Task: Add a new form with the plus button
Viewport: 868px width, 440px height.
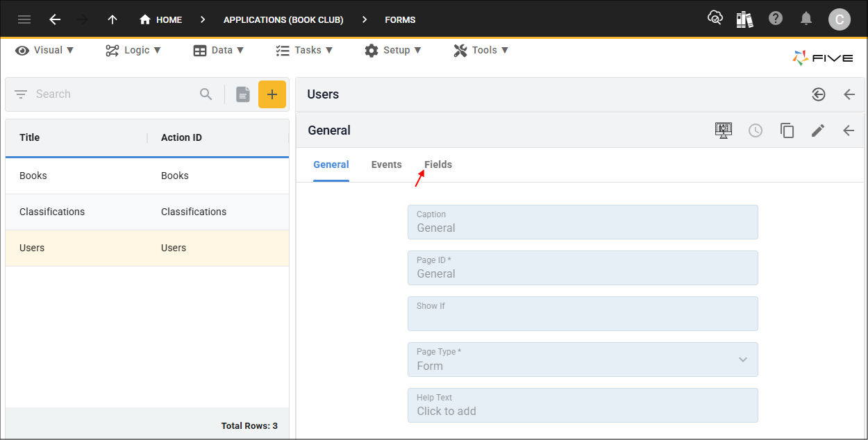Action: coord(272,94)
